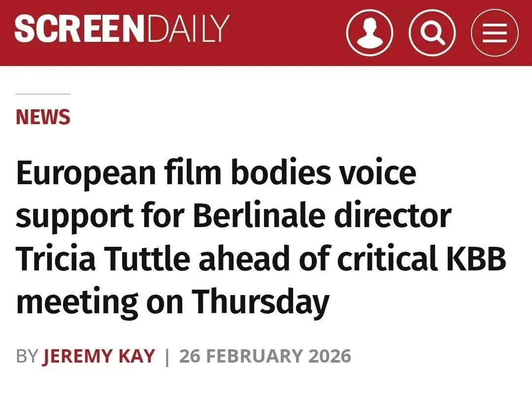Click the short divider line above NEWS
The width and height of the screenshot is (532, 399).
coord(43,94)
